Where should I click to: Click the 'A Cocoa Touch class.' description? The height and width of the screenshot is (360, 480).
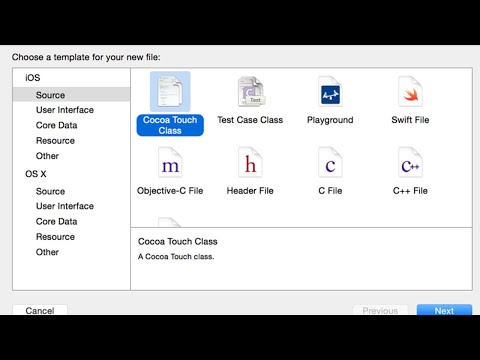click(x=176, y=257)
